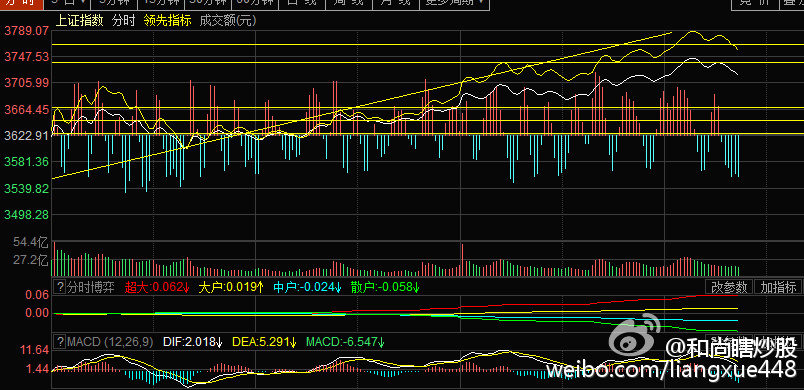Click the 超大:0.062 value
Viewport: 804px width, 390px height.
(157, 287)
